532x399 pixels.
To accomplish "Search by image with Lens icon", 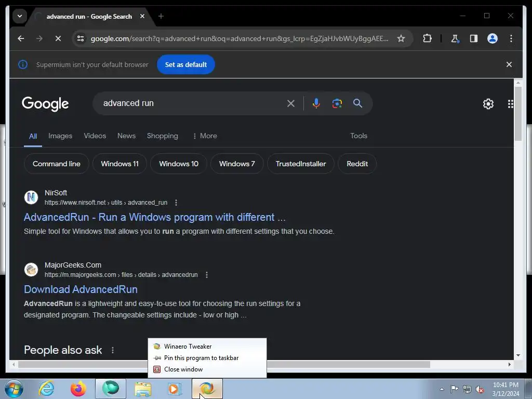I will pyautogui.click(x=337, y=103).
